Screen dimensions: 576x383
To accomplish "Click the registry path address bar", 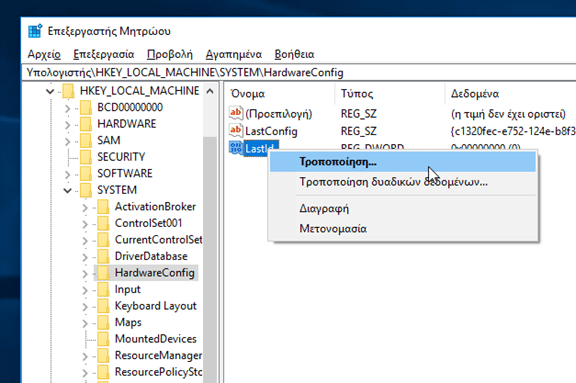I will (299, 73).
